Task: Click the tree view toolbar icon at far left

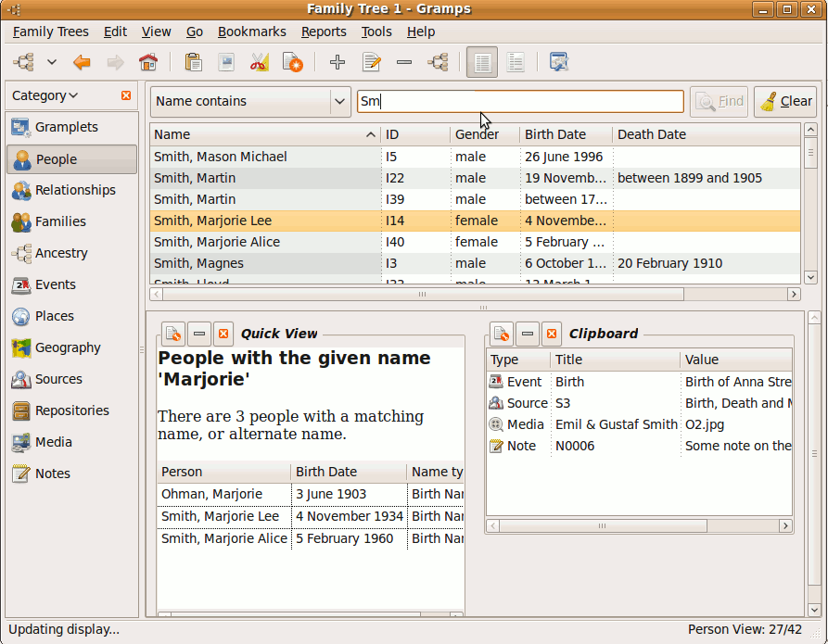Action: point(24,62)
